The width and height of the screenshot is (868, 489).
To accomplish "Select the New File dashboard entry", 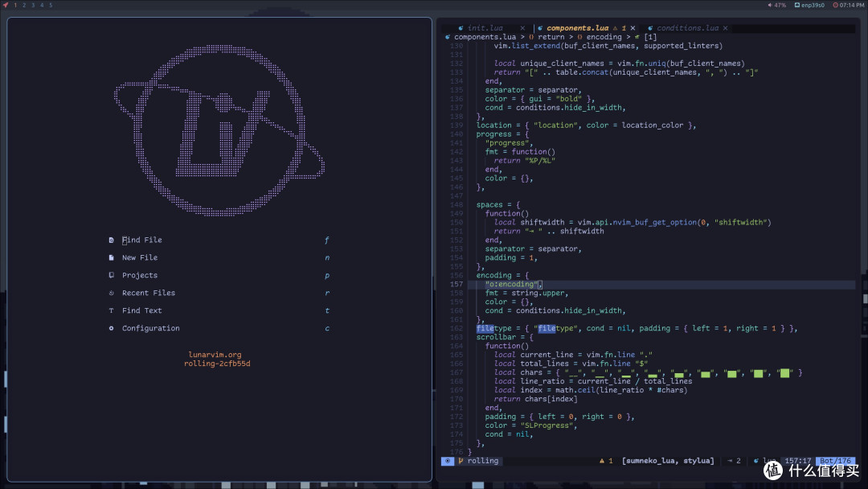I will point(140,257).
